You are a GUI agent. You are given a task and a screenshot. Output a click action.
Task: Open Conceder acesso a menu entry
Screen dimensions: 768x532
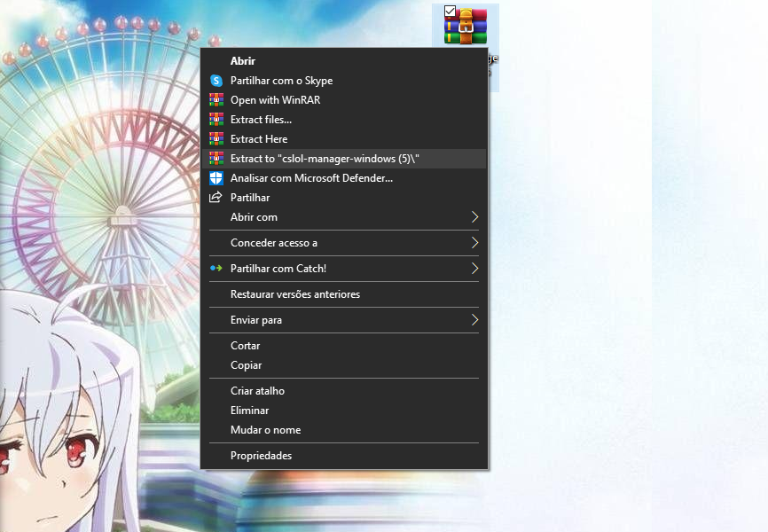344,243
